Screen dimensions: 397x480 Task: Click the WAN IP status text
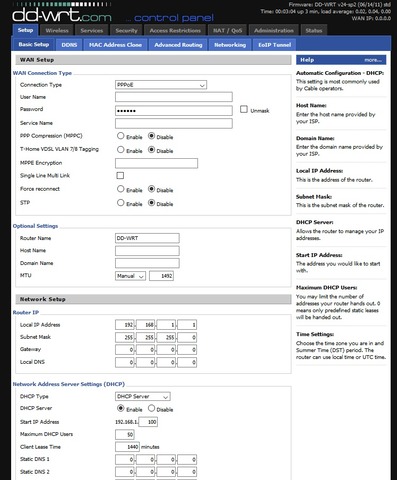pos(371,18)
